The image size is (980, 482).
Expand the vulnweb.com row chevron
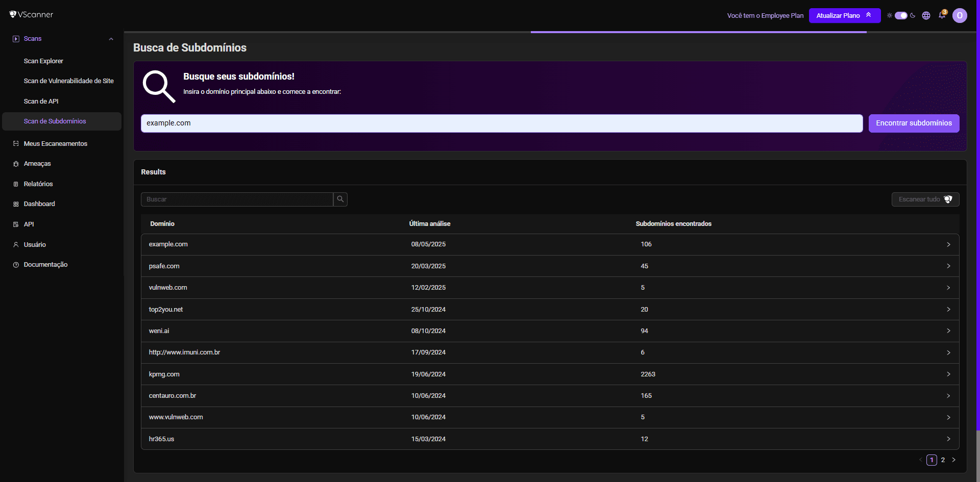click(948, 288)
